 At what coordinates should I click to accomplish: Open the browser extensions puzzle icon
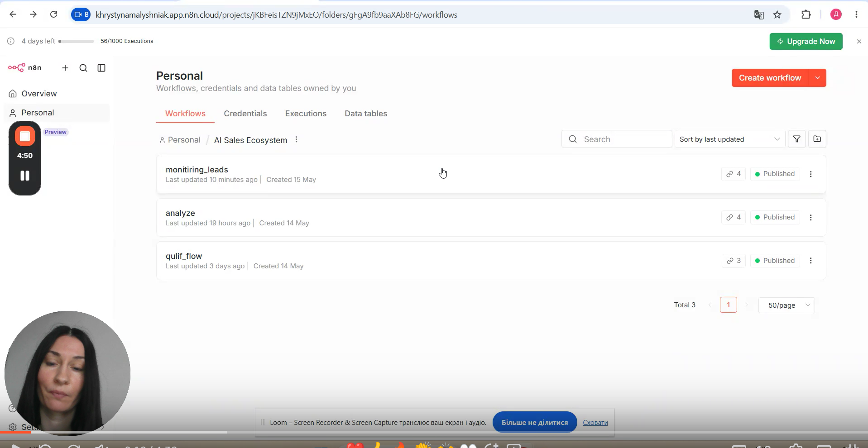pyautogui.click(x=806, y=14)
